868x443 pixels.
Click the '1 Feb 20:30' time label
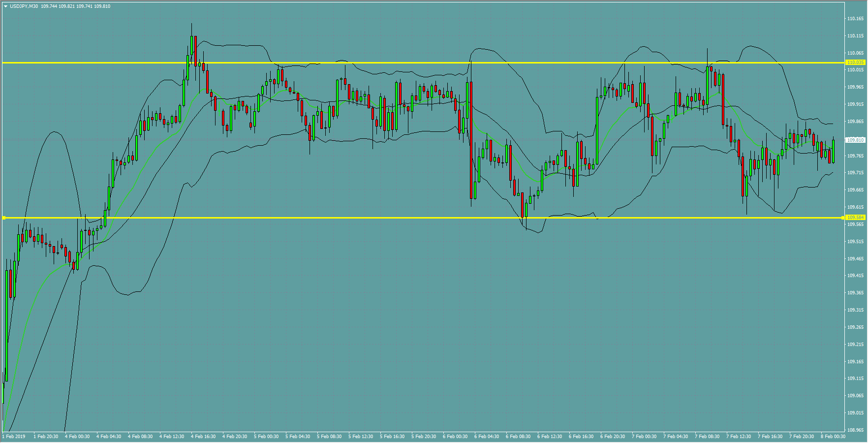coord(46,437)
